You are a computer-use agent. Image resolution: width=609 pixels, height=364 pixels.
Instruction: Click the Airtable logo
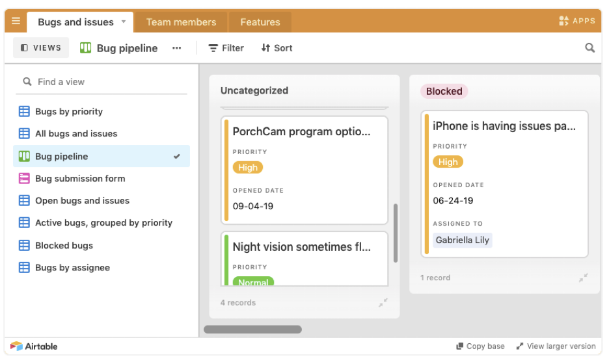(x=34, y=346)
